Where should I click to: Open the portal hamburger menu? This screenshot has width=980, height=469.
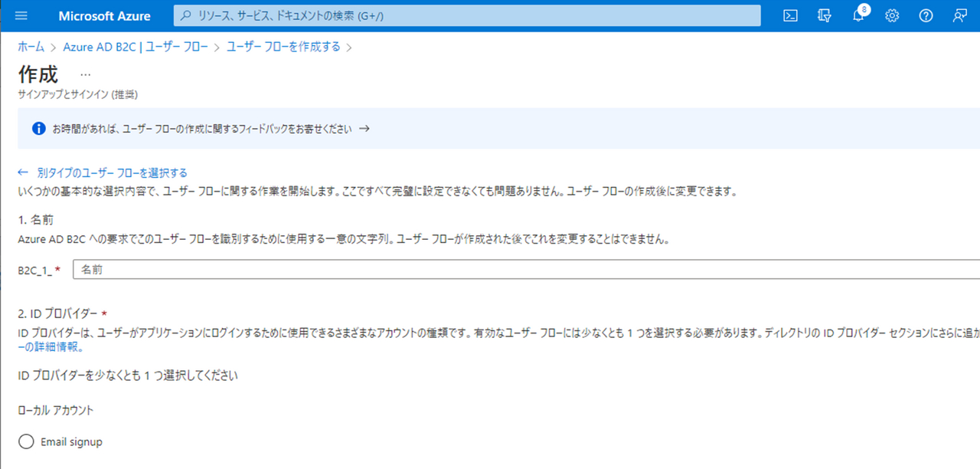[21, 16]
